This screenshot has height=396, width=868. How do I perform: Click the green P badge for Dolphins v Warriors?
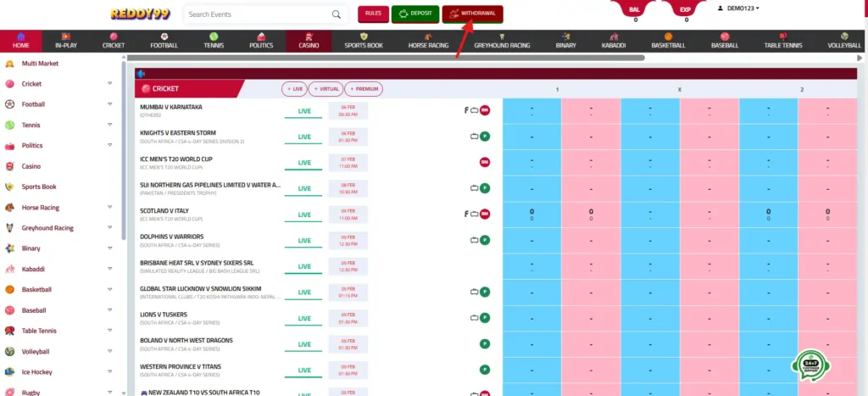point(485,240)
